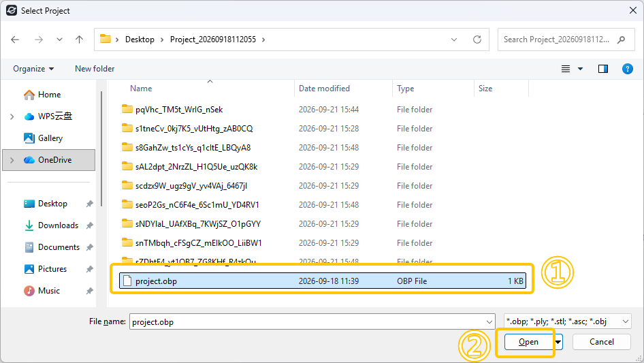Open Pictures in quick access
This screenshot has height=363, width=644.
coord(52,269)
